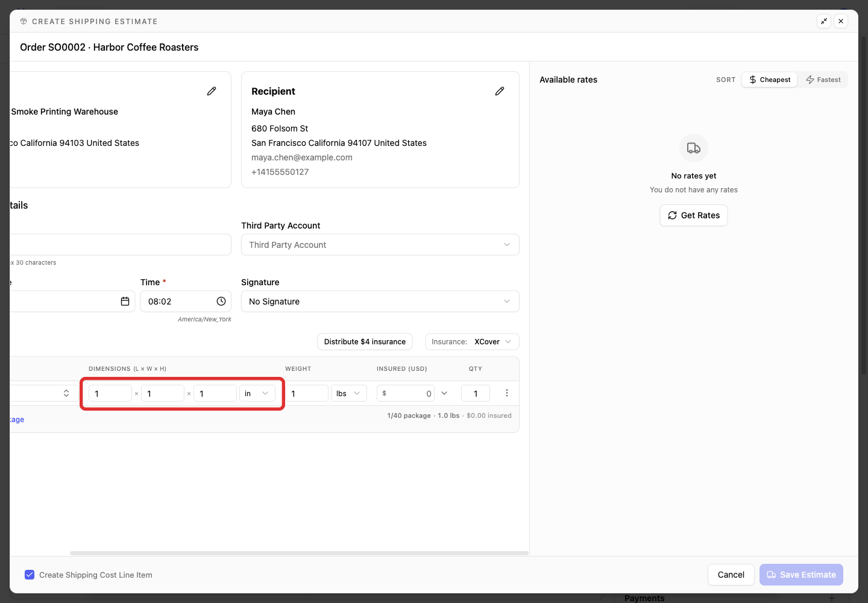
Task: Sort rates by Cheapest
Action: (770, 80)
